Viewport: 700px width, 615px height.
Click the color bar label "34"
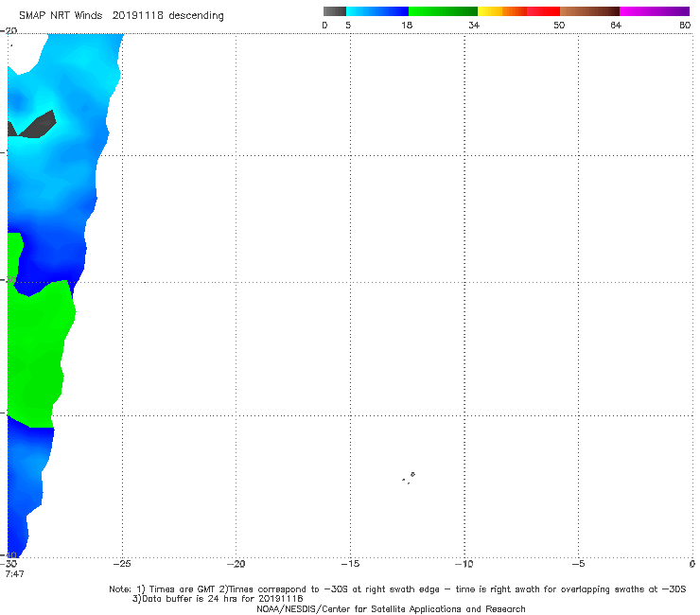474,26
